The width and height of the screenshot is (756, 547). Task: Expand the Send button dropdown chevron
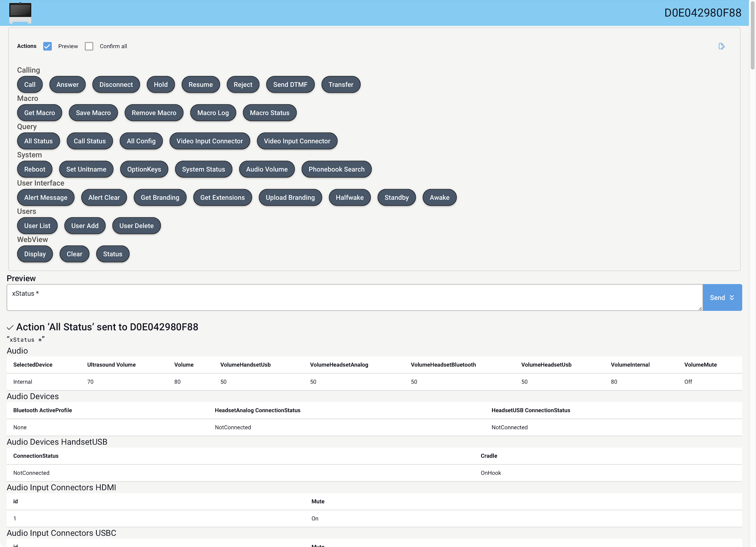[x=732, y=298]
